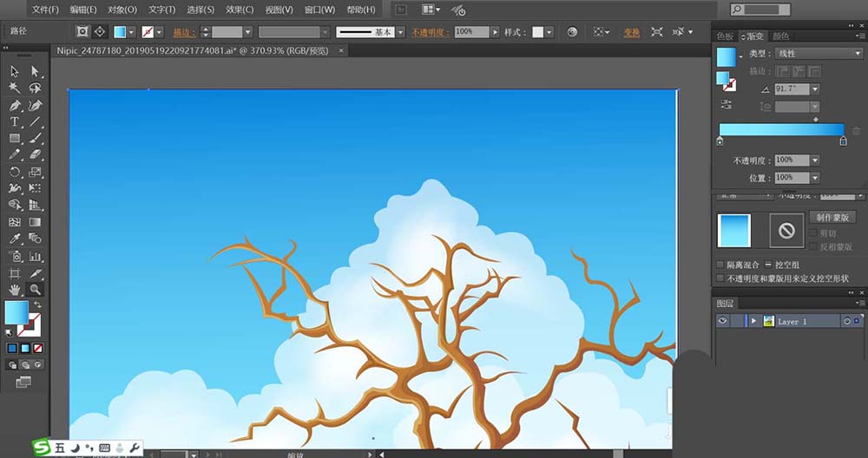Open the gradient 不透明度 dropdown arrow

(815, 160)
